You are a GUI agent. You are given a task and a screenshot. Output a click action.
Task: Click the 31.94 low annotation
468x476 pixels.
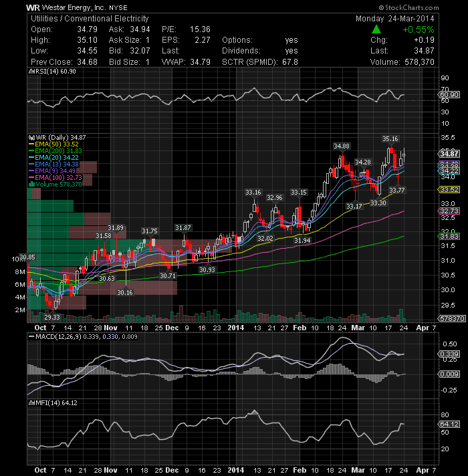302,241
